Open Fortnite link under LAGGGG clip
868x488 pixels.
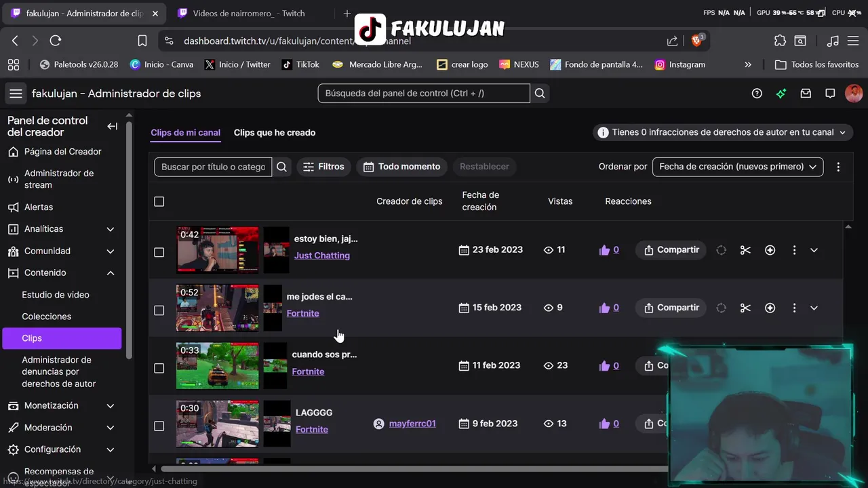312,430
